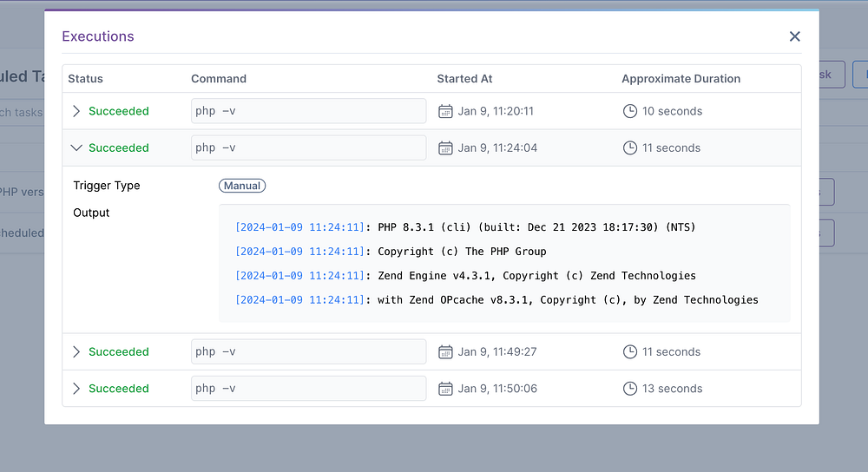Screen dimensions: 868x472
Task: Click clock icon in the 11:24:04 row
Action: (630, 147)
